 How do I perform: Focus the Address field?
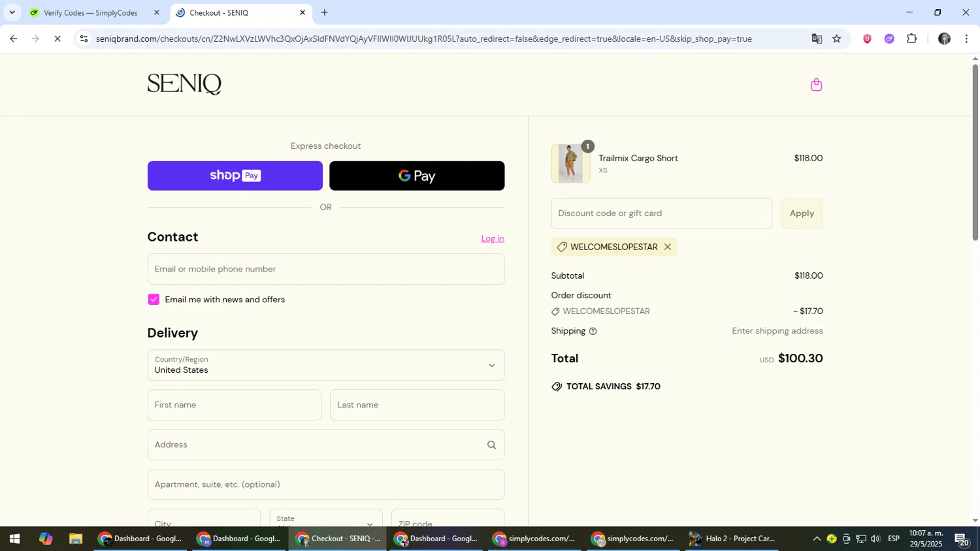[326, 445]
